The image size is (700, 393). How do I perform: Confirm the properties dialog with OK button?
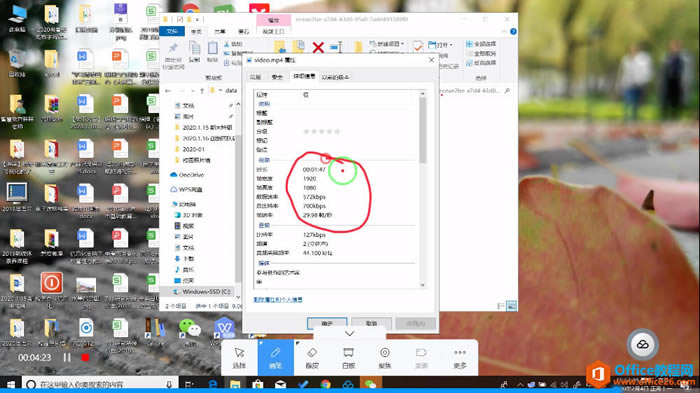(x=327, y=323)
